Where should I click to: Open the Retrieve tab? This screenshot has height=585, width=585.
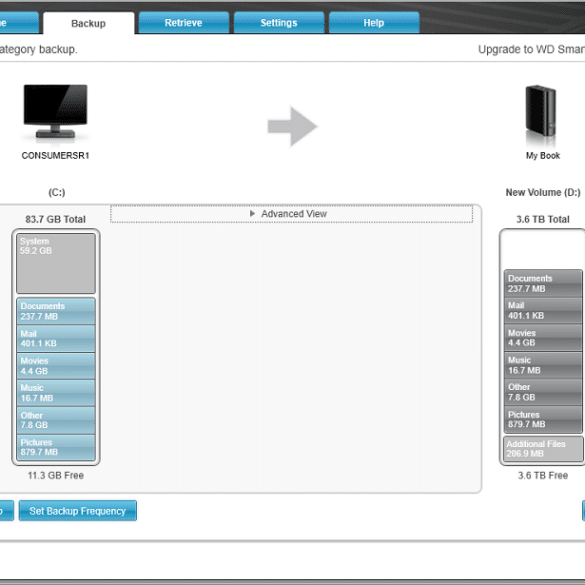pyautogui.click(x=184, y=23)
